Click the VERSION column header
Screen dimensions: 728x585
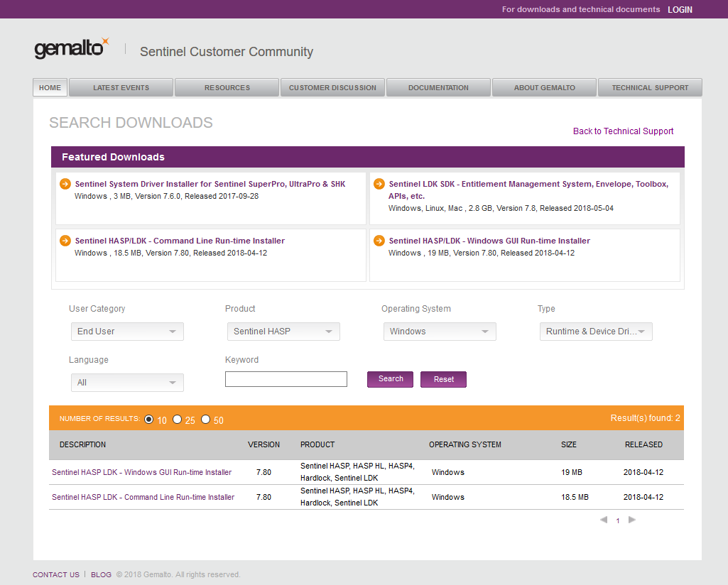pos(264,444)
